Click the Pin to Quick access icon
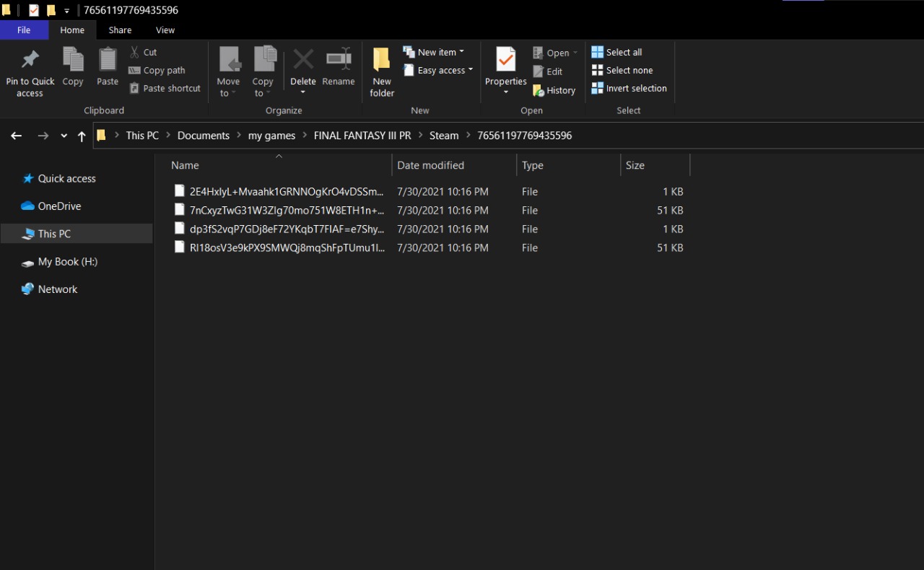The width and height of the screenshot is (924, 570). pyautogui.click(x=30, y=60)
